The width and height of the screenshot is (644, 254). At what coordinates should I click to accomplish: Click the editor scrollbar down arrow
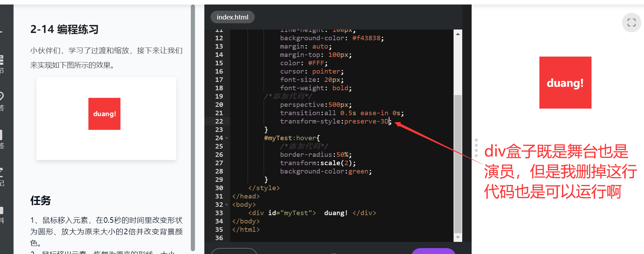point(458,237)
